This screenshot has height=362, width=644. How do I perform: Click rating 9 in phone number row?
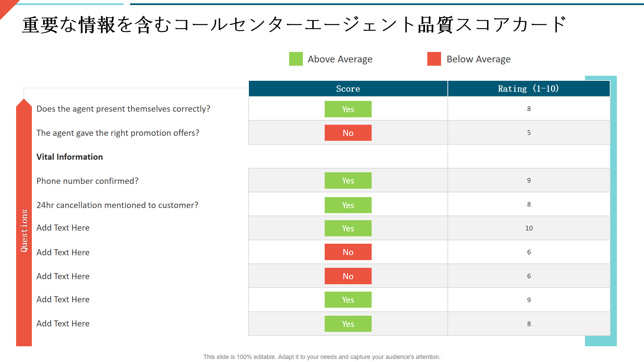[529, 180]
